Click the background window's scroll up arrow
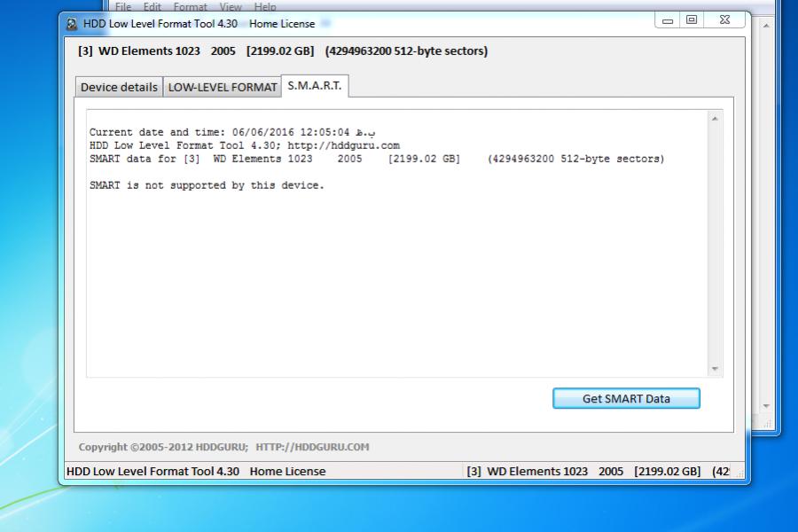 pos(766,26)
